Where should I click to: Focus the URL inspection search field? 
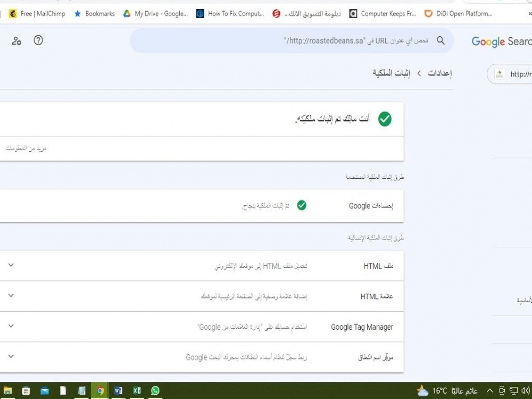292,41
